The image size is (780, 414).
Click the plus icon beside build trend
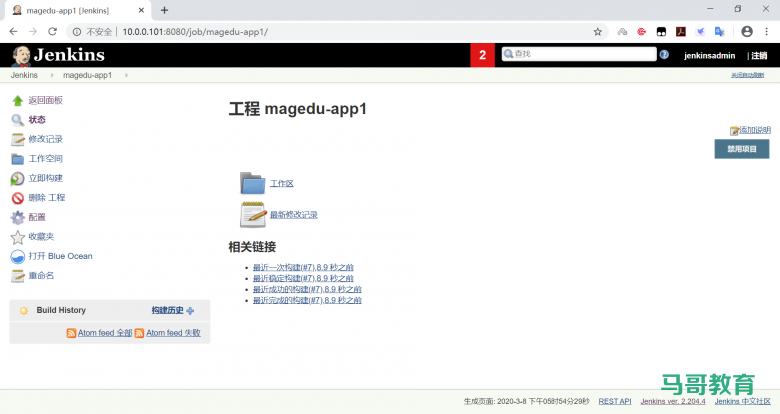pyautogui.click(x=190, y=310)
